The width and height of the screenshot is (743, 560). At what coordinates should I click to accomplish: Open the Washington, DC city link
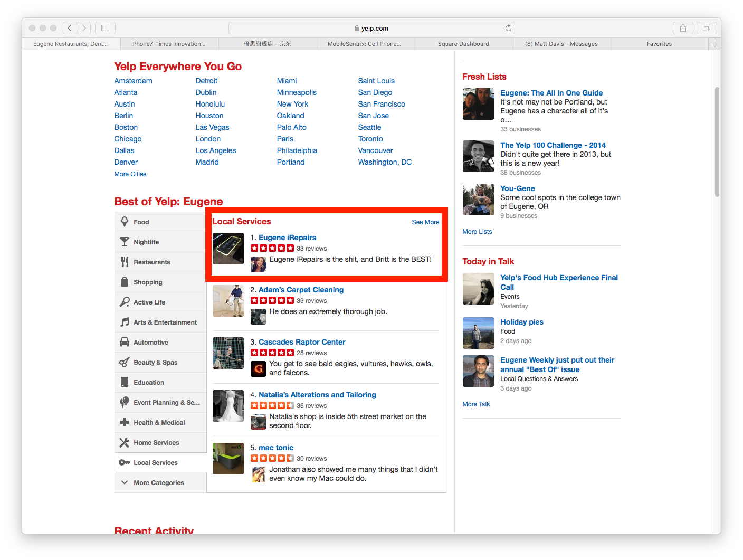click(385, 162)
